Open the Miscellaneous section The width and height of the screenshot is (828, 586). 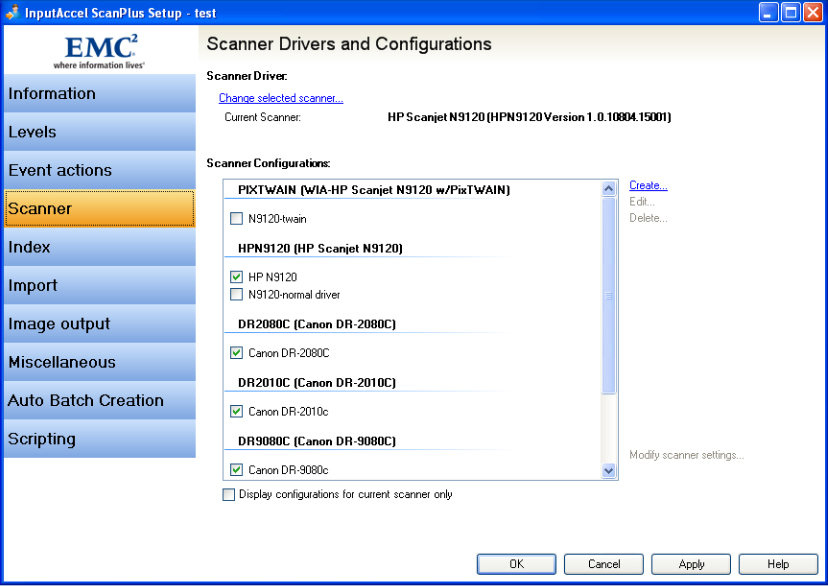click(x=99, y=362)
